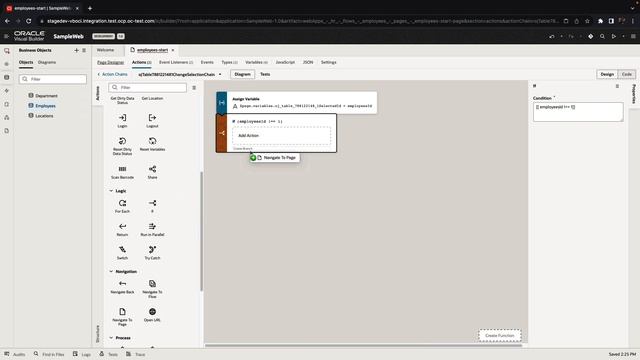This screenshot has width=640, height=360.
Task: Open the redo/undo dropdown arrow
Action: [562, 36]
